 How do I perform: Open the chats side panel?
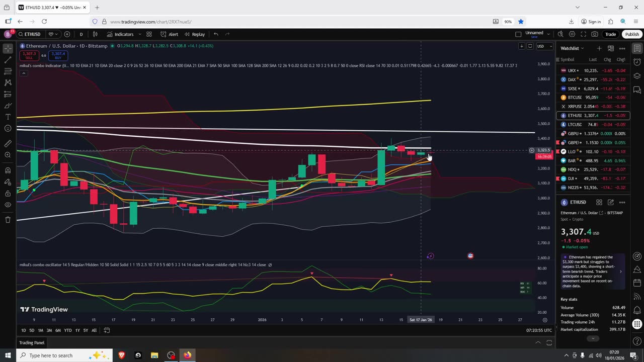click(637, 90)
